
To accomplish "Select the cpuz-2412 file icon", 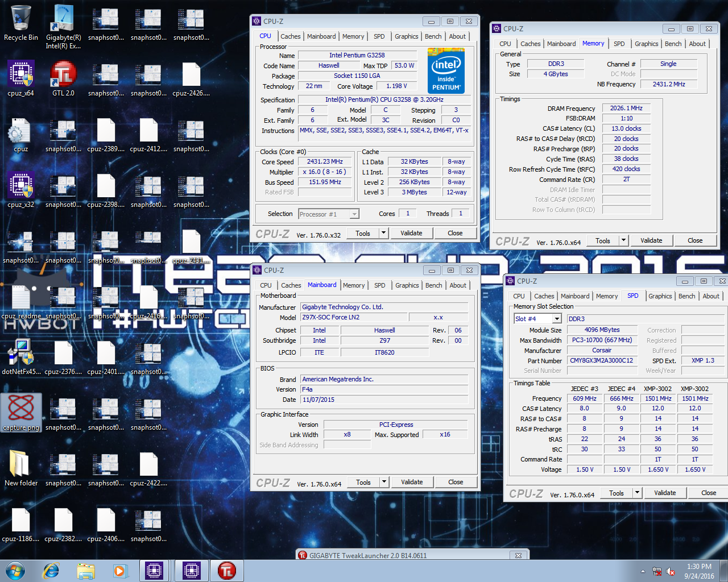I will click(148, 135).
